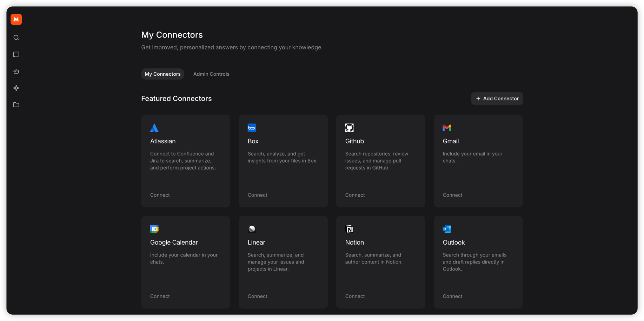Viewport: 644px width, 321px height.
Task: Click the orange Mistral logo
Action: click(x=16, y=19)
